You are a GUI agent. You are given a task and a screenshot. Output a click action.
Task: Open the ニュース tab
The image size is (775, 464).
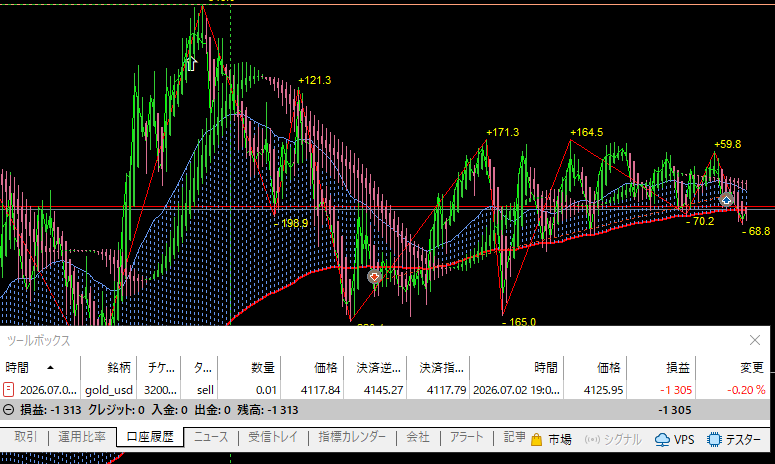tap(211, 437)
